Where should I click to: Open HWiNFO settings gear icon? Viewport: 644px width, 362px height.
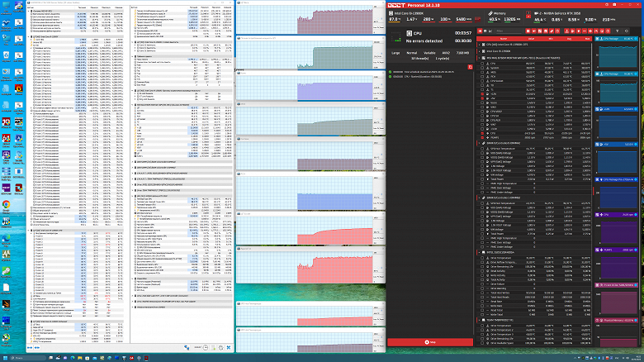tap(220, 348)
